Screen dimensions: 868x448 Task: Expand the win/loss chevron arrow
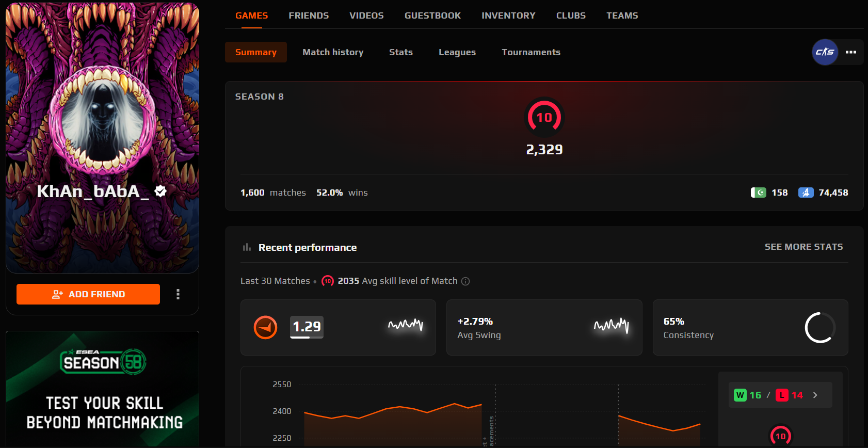[x=815, y=395]
